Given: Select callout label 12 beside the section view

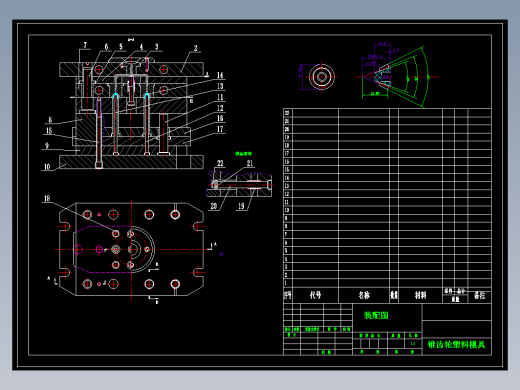Looking at the screenshot, I should point(220,108).
